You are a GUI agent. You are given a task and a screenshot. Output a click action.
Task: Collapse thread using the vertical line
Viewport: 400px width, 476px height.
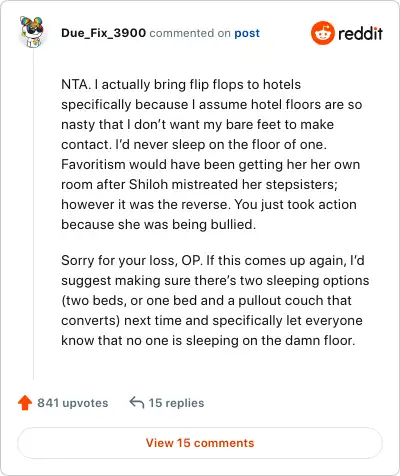(33, 213)
